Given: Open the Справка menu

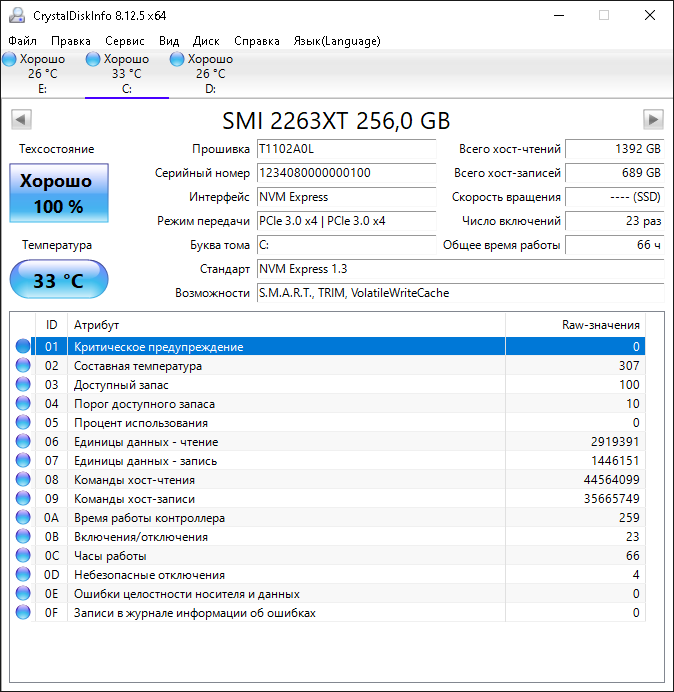Looking at the screenshot, I should [257, 41].
